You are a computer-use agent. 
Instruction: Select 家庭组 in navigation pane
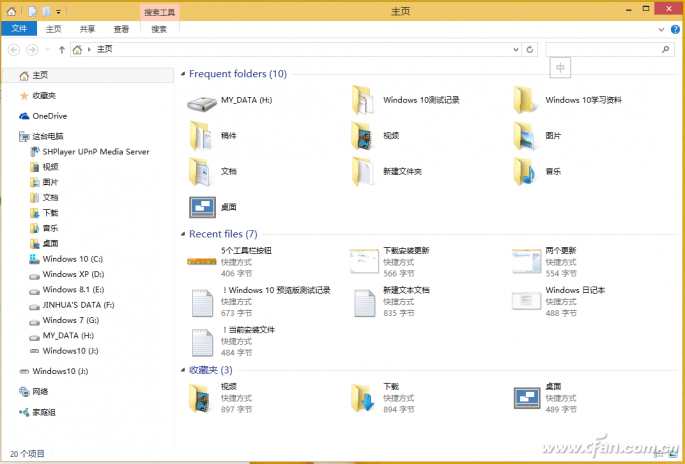click(x=44, y=412)
